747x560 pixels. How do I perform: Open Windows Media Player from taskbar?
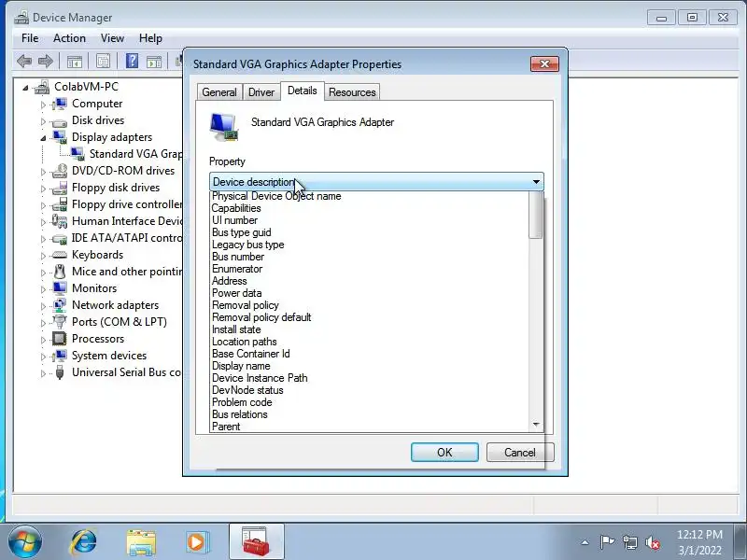coord(197,542)
